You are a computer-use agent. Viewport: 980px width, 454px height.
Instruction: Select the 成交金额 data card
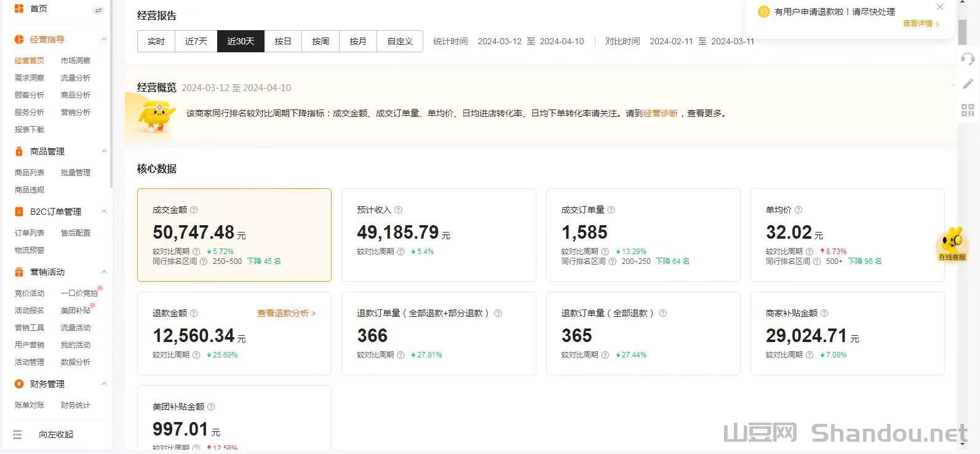pos(234,234)
